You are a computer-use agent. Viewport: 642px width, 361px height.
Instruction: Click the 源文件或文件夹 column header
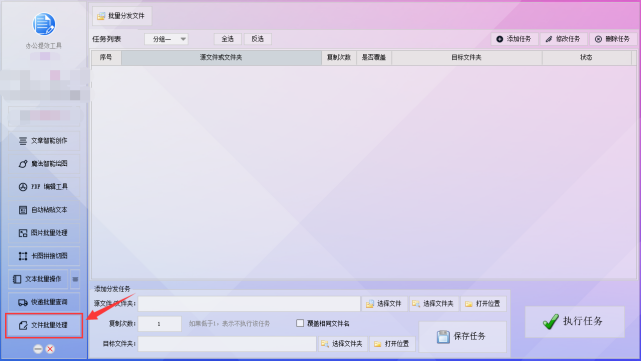221,58
